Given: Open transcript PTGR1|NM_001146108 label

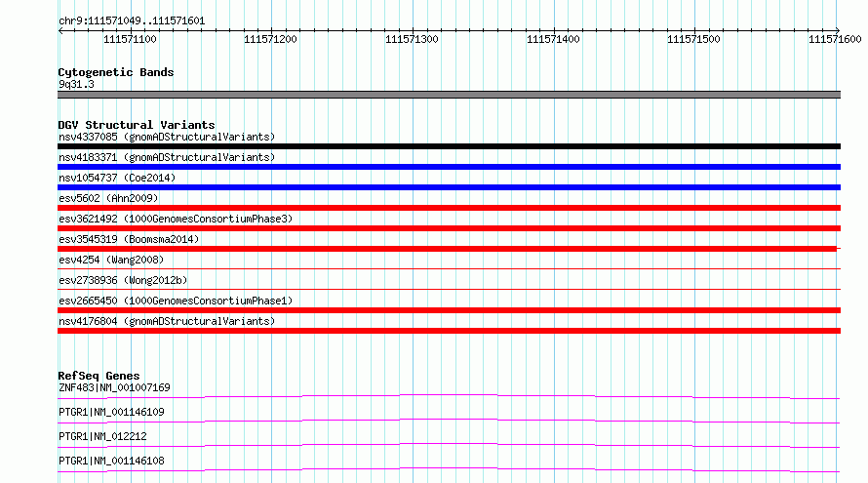Looking at the screenshot, I should pyautogui.click(x=111, y=461).
